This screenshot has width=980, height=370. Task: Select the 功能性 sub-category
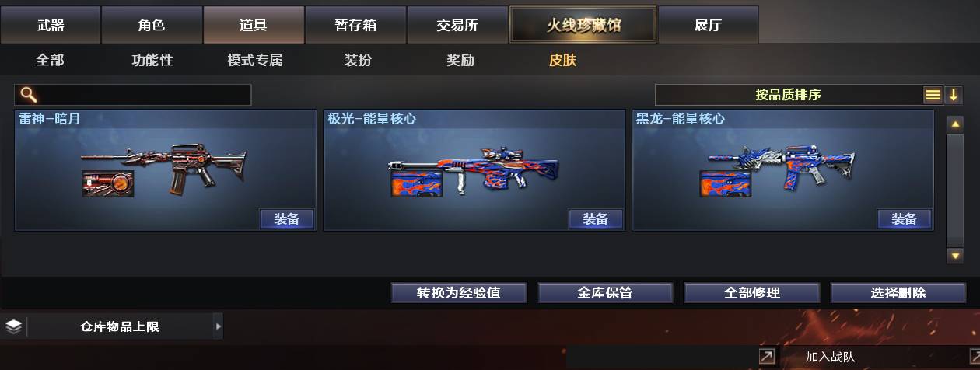tap(152, 60)
